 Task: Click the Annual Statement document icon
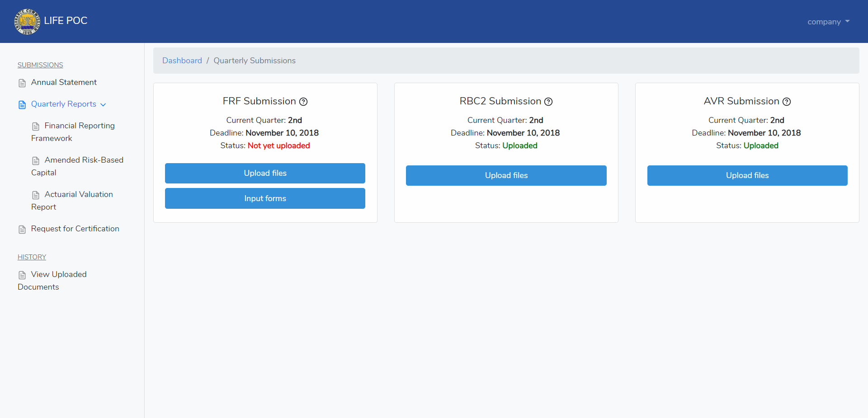click(22, 83)
